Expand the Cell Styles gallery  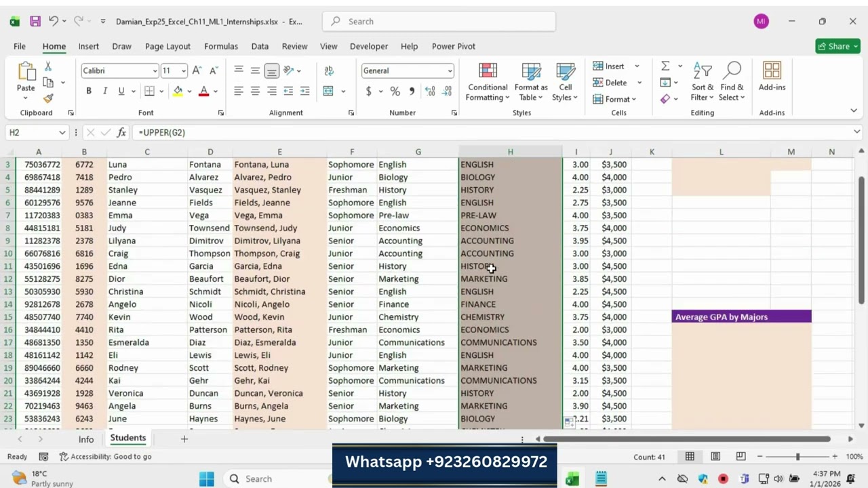tap(565, 82)
